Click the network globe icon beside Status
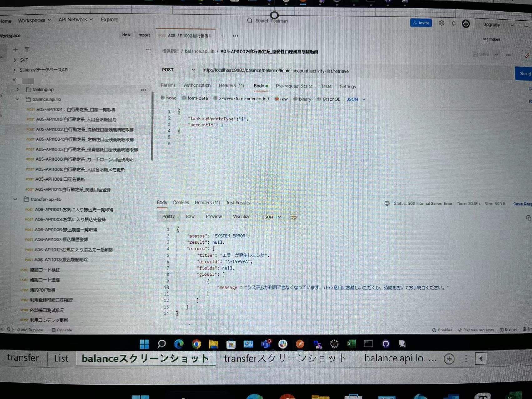 [x=387, y=203]
